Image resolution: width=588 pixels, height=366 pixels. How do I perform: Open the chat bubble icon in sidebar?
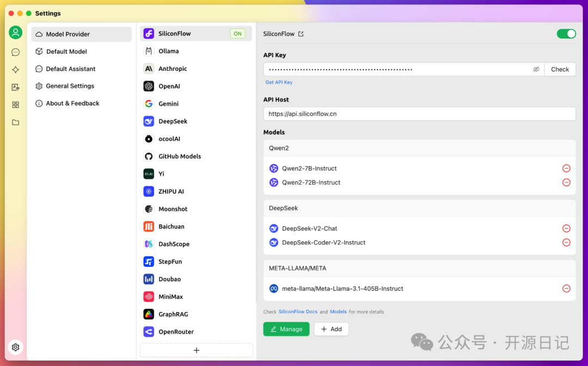(15, 52)
